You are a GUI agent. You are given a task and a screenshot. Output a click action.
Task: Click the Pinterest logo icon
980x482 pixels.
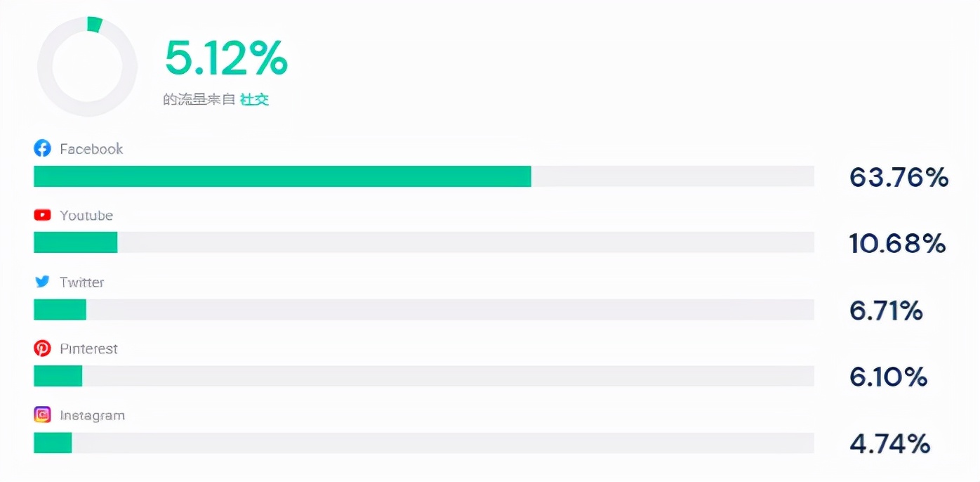(x=43, y=349)
